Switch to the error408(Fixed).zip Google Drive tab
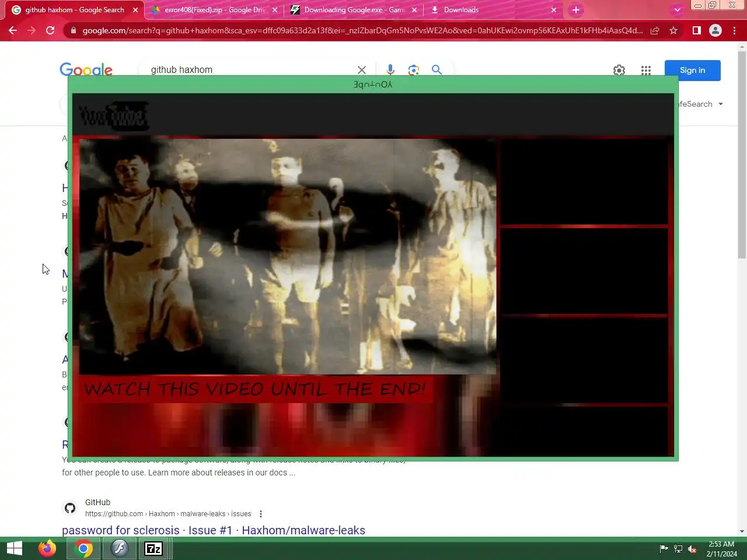The width and height of the screenshot is (747, 560). tap(214, 10)
